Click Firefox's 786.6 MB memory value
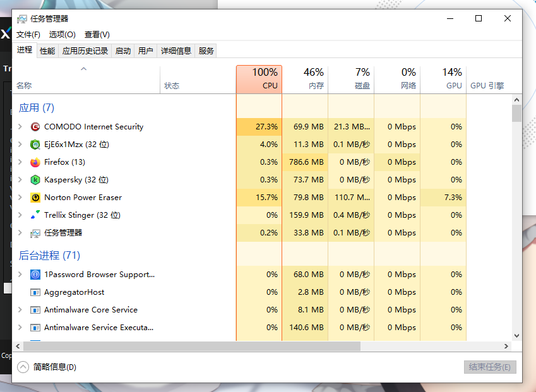 point(306,162)
